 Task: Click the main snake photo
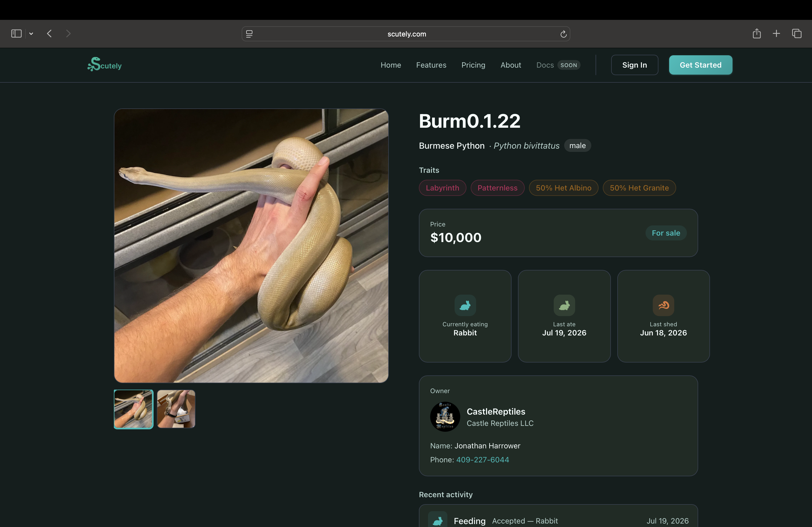[x=251, y=246]
